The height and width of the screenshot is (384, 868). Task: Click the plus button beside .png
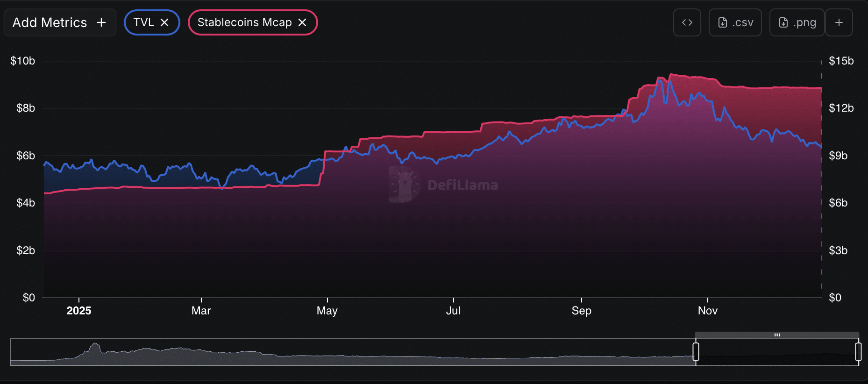(839, 22)
